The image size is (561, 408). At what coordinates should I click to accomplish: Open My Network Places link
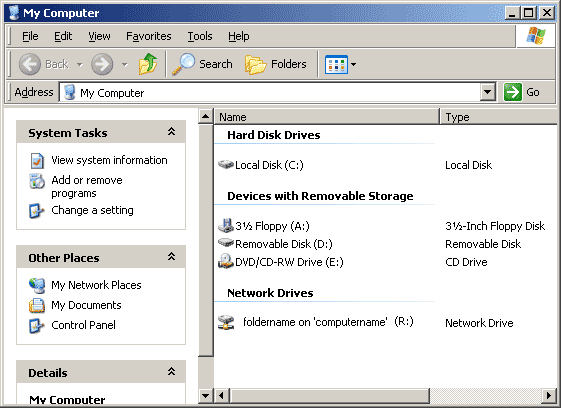pyautogui.click(x=96, y=285)
